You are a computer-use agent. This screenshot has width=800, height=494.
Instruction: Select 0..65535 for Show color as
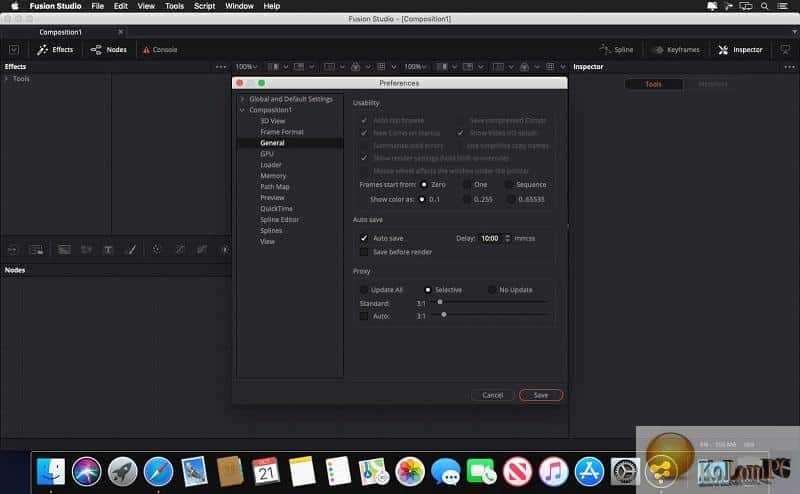(x=511, y=199)
